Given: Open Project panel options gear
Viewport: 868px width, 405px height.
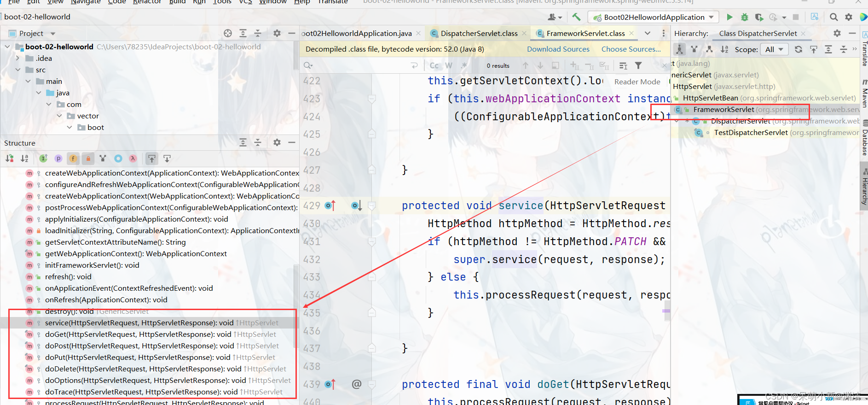Looking at the screenshot, I should [277, 33].
